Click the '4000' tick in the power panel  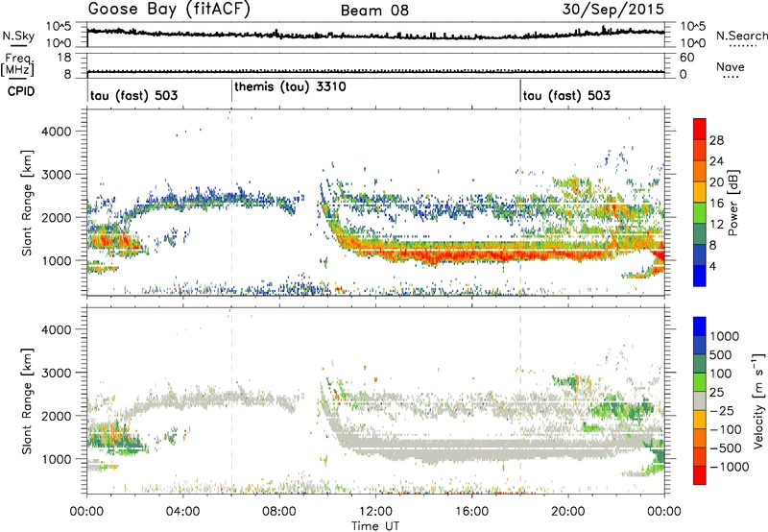(56, 132)
